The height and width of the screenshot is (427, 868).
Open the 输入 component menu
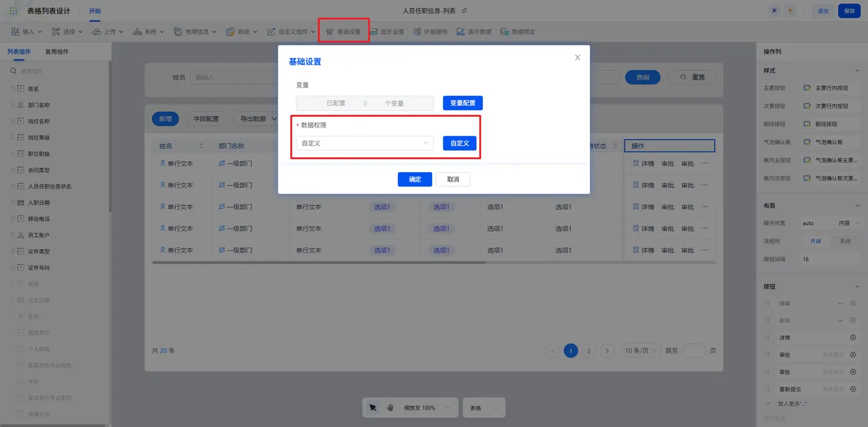[x=26, y=32]
